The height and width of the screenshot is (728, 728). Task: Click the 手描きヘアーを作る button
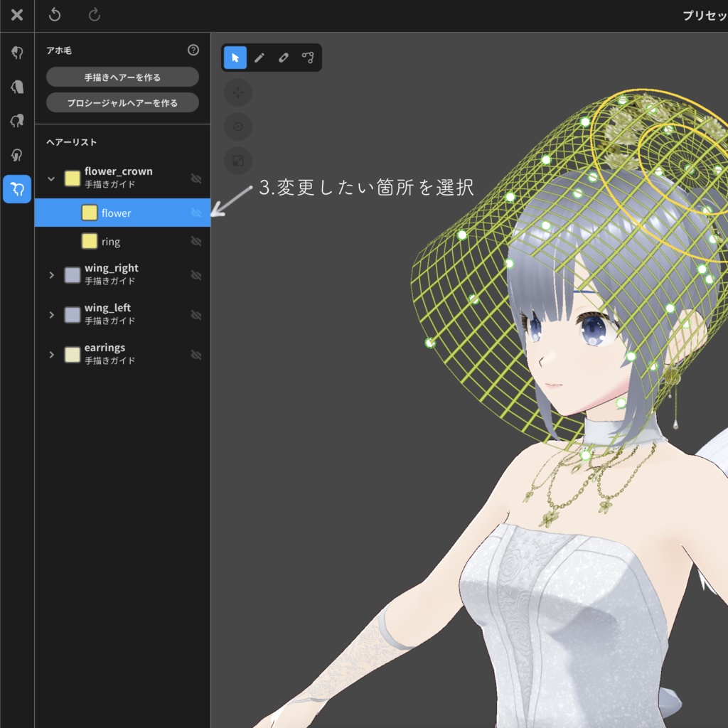point(122,77)
